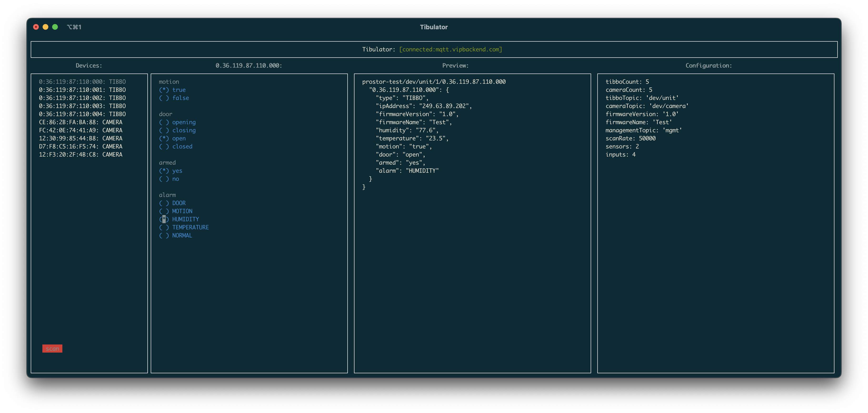Select camera FC:42:0E:74:41:A9
This screenshot has width=868, height=413.
(x=80, y=130)
